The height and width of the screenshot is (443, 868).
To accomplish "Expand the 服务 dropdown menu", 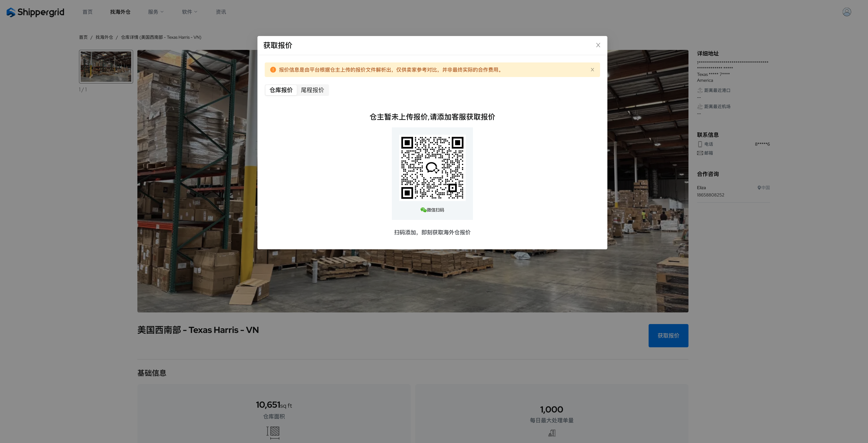I will 156,12.
